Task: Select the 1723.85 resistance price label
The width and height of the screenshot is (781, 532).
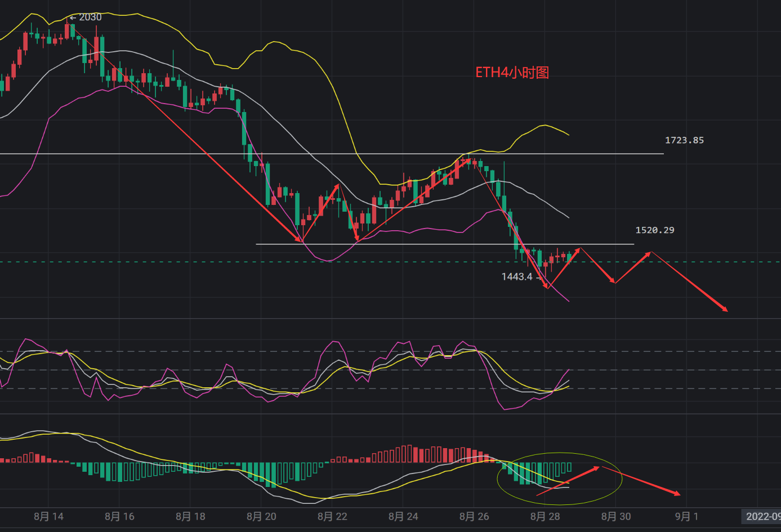Action: [684, 140]
